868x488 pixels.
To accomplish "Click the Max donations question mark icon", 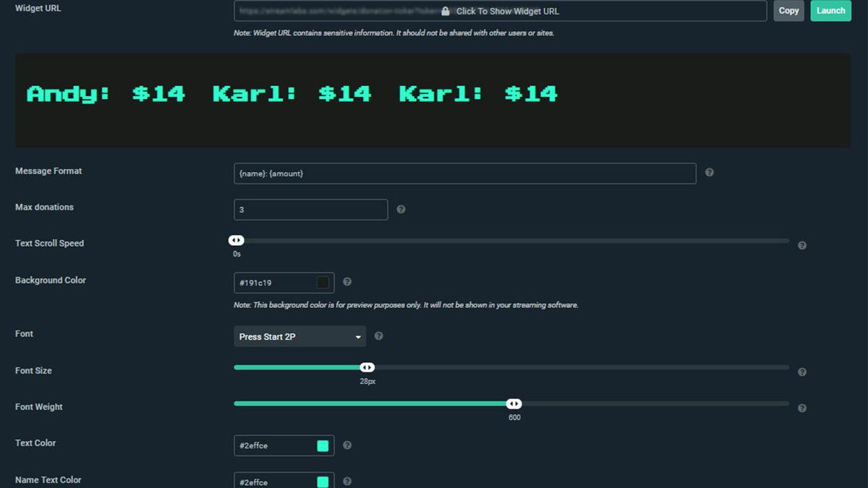I will pyautogui.click(x=401, y=209).
